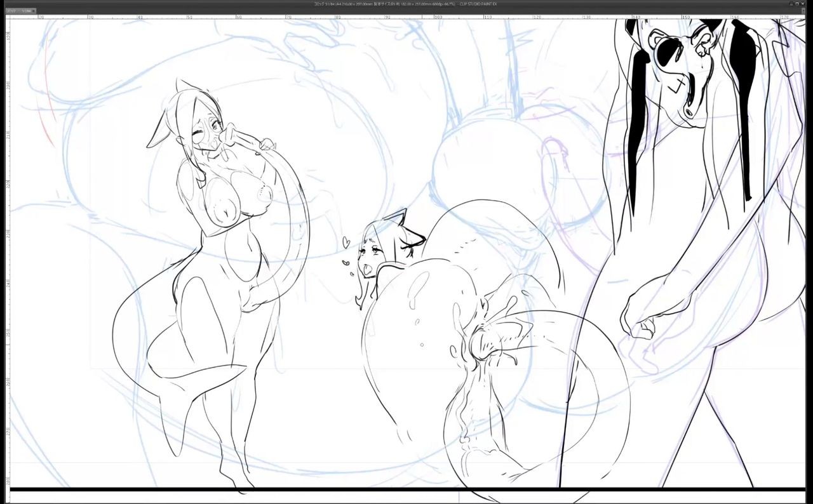Click the 210 mark on vertical ruler
This screenshot has height=504, width=813.
[x=8, y=135]
